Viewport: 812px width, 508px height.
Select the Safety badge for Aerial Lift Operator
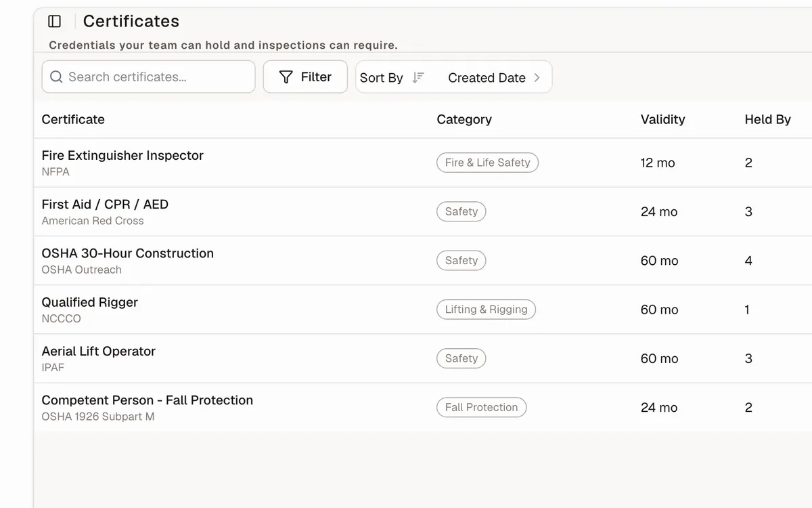pos(461,358)
